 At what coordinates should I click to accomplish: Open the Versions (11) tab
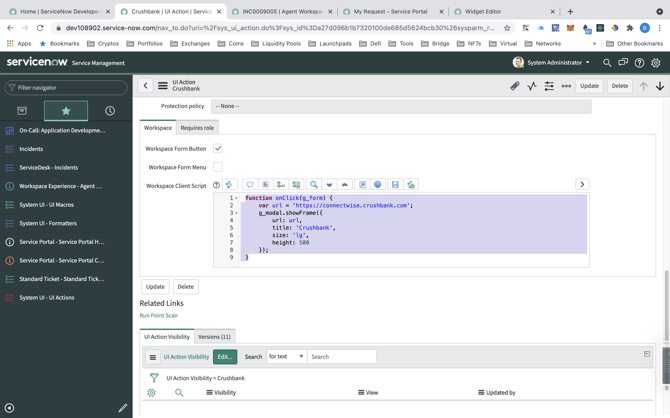click(214, 337)
